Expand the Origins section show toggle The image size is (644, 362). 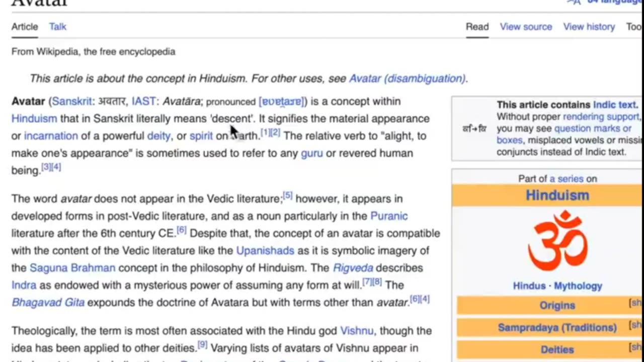click(635, 303)
